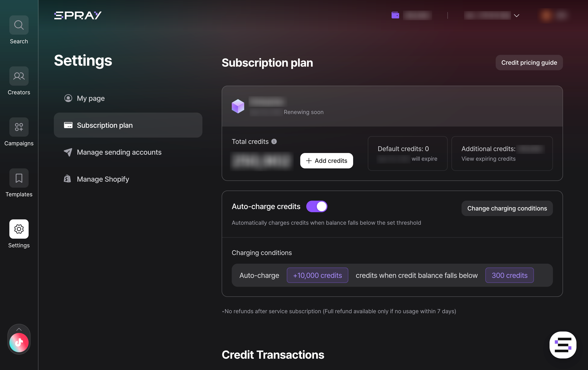This screenshot has height=370, width=588.
Task: Open Templates bookmark icon
Action: (19, 178)
